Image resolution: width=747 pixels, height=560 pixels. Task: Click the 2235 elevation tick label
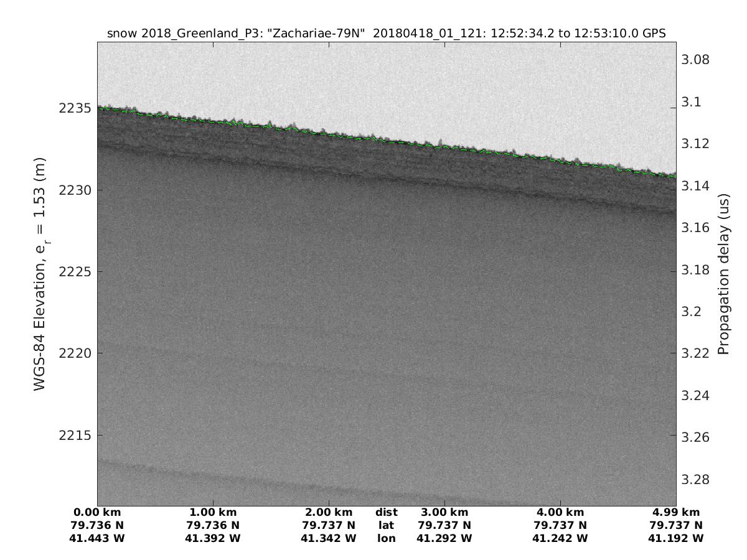(77, 108)
